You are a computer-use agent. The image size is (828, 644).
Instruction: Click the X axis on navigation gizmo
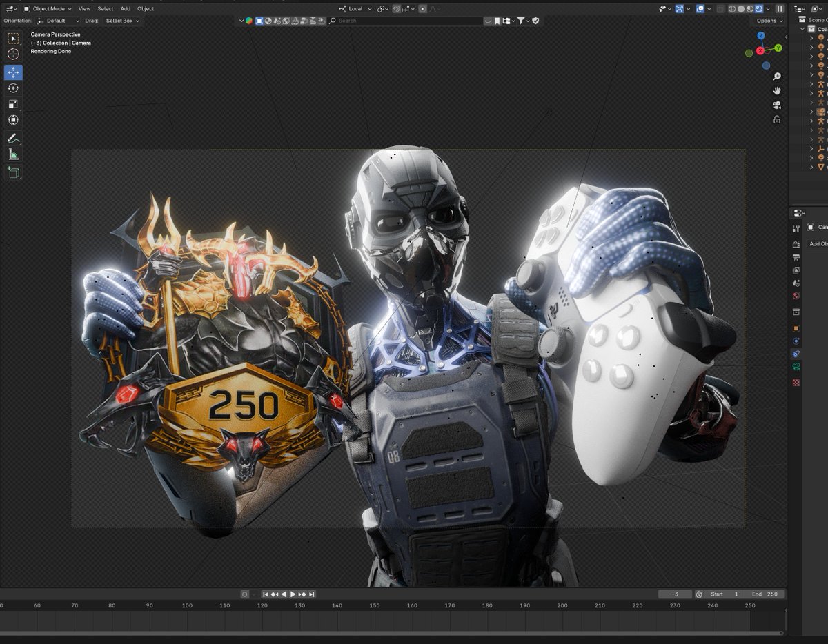(760, 51)
